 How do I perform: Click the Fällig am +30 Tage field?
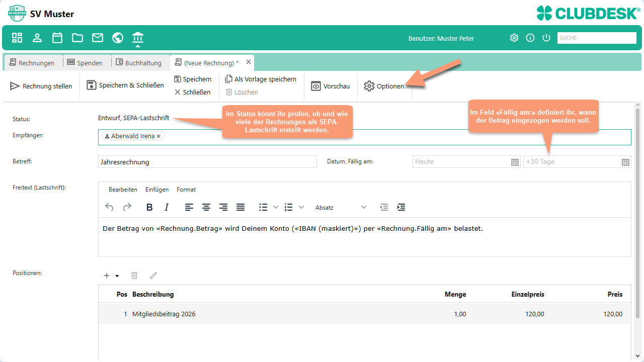pyautogui.click(x=577, y=162)
